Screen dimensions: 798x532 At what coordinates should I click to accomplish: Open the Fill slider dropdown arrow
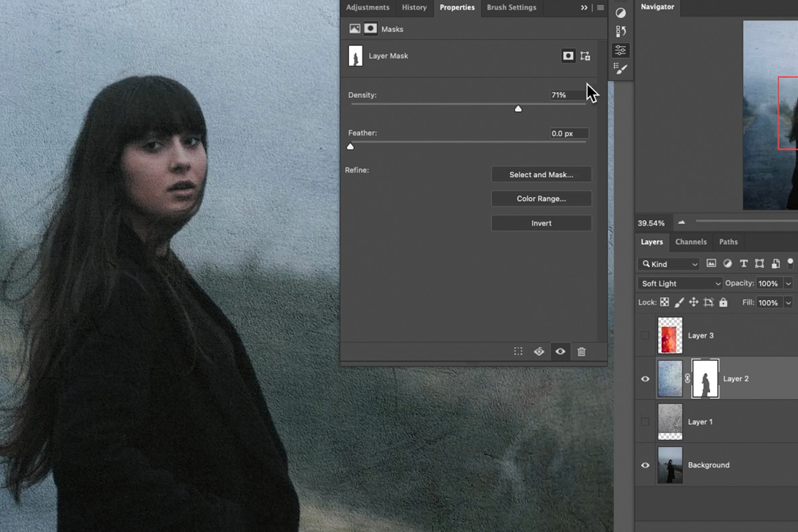tap(789, 303)
